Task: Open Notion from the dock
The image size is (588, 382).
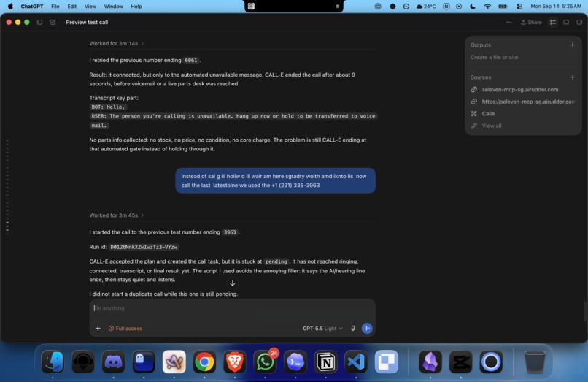Action: click(x=325, y=362)
